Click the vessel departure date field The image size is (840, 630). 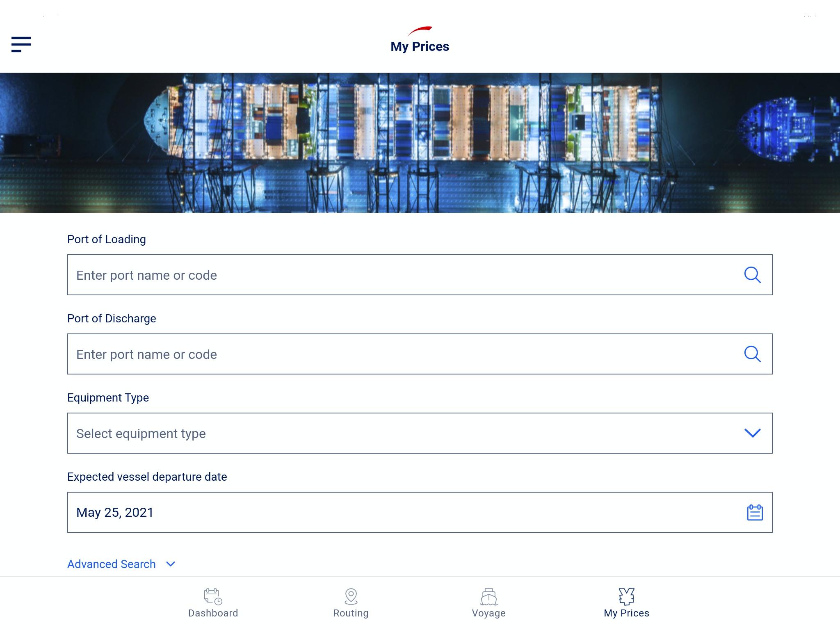coord(420,512)
